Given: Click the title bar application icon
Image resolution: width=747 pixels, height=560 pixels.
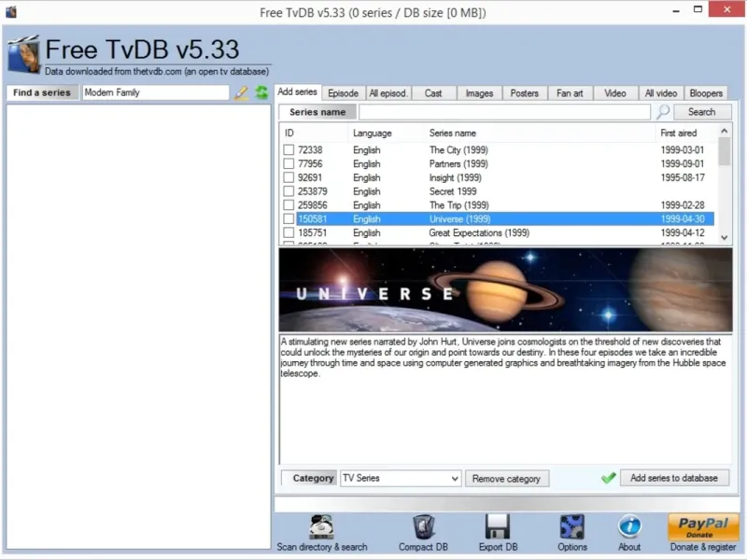Looking at the screenshot, I should 11,12.
